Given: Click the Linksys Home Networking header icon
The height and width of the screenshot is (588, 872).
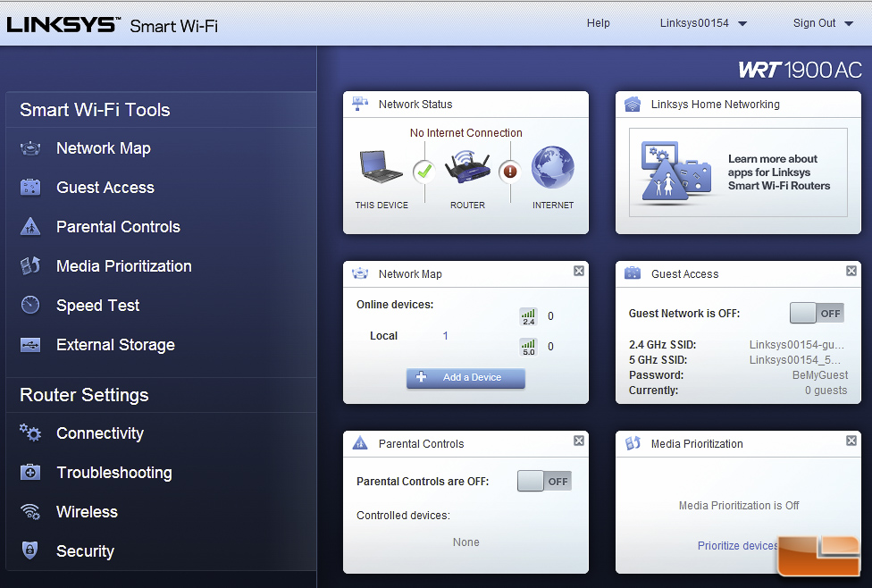Looking at the screenshot, I should (x=633, y=104).
